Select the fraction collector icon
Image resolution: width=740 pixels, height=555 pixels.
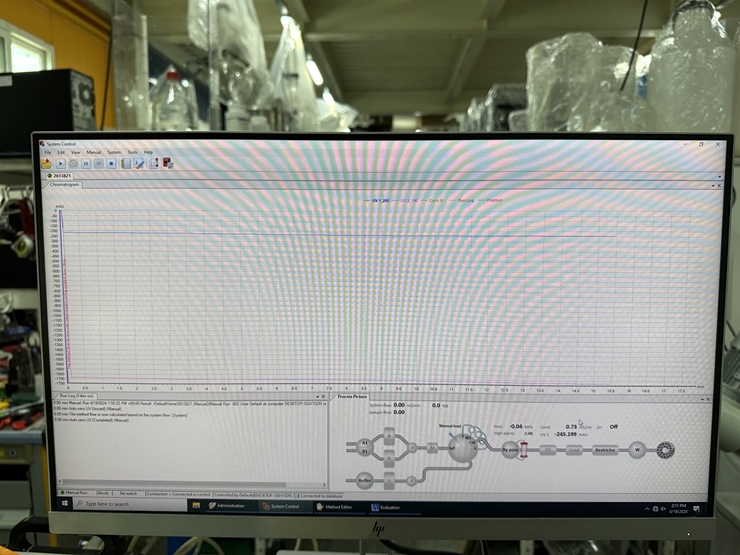[665, 451]
